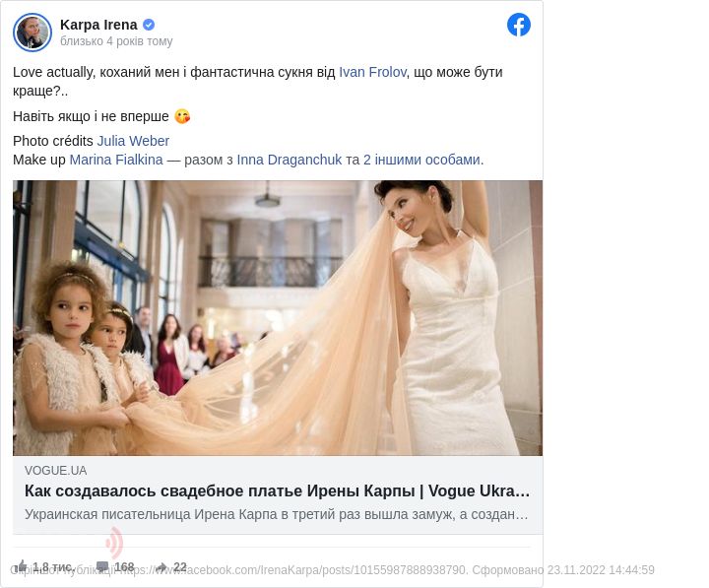Viewport: 709px width, 588px height.
Task: Click the 22 shares count
Action: pos(180,566)
